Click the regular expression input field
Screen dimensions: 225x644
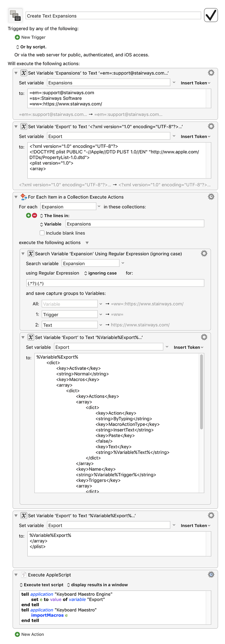pos(115,283)
